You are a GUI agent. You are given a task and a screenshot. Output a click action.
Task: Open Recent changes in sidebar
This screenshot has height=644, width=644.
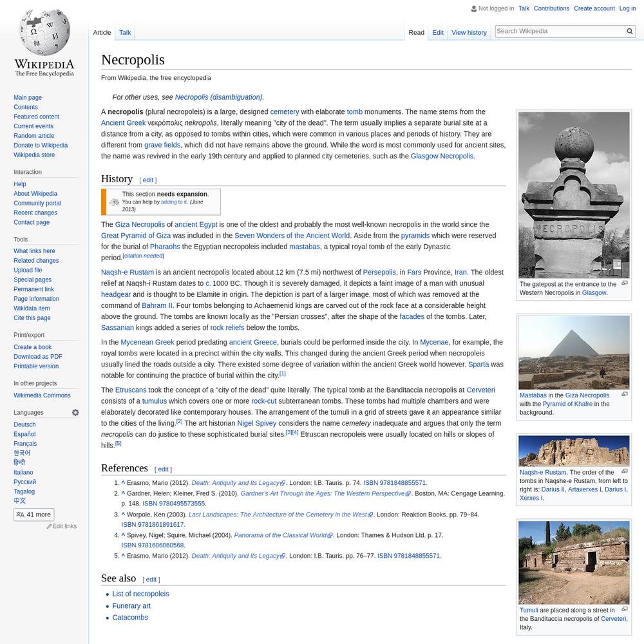coord(35,213)
